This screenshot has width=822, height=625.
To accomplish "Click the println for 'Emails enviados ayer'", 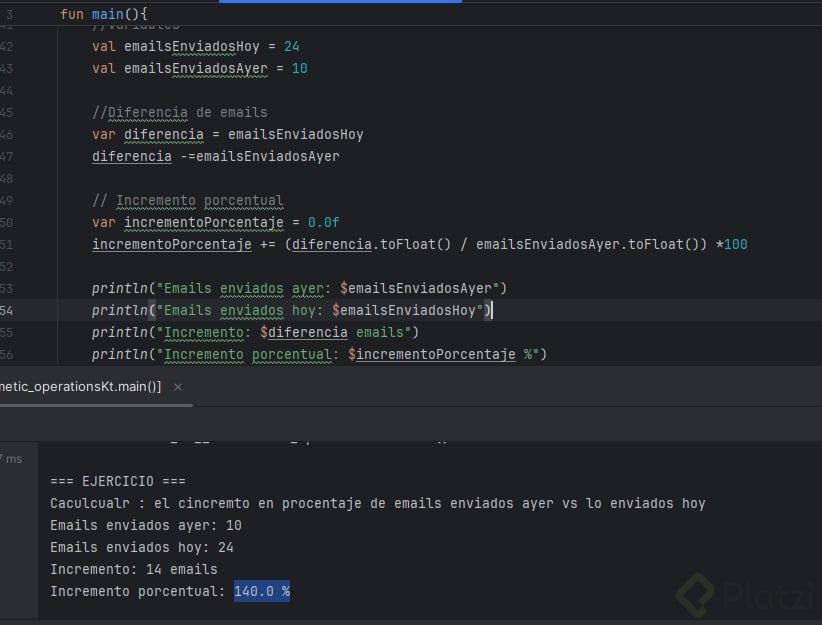I will [x=300, y=288].
